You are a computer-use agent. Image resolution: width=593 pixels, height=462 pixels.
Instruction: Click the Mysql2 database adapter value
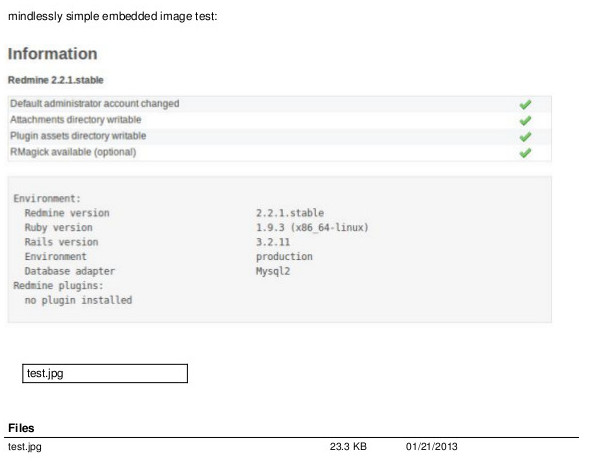coord(273,271)
